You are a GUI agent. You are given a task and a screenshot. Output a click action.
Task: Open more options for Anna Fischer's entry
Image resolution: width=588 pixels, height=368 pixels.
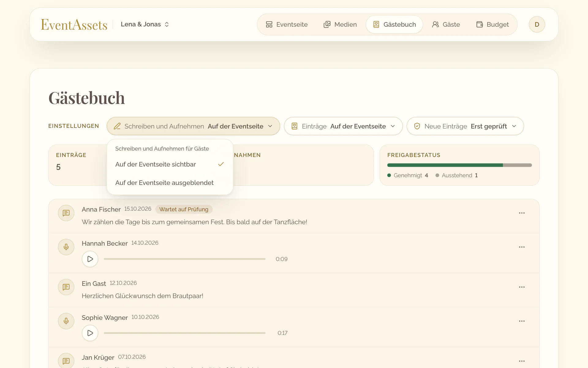point(522,213)
